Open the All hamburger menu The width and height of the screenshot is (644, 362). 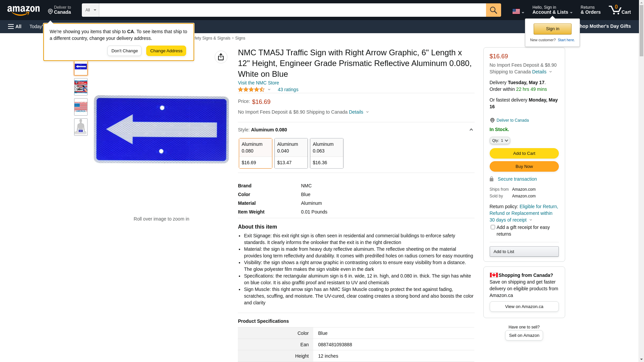click(15, 26)
